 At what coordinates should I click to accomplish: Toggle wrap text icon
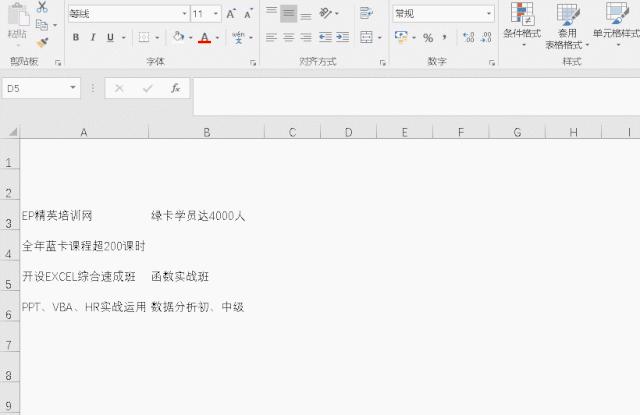click(366, 13)
